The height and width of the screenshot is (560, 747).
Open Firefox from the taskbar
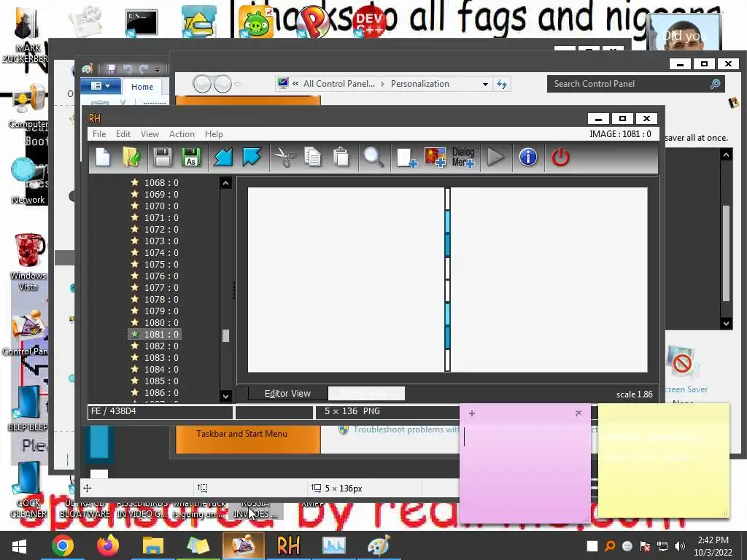click(108, 545)
